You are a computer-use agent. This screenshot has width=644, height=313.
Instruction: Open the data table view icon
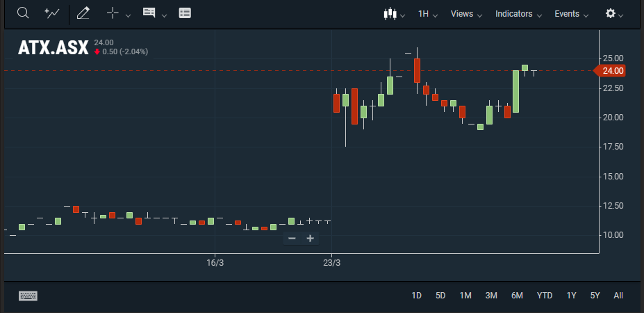[x=185, y=13]
